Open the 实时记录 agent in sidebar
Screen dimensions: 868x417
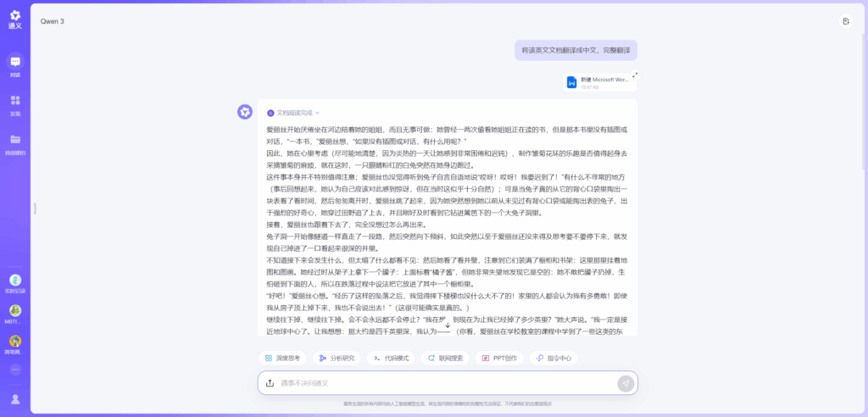pyautogui.click(x=15, y=284)
